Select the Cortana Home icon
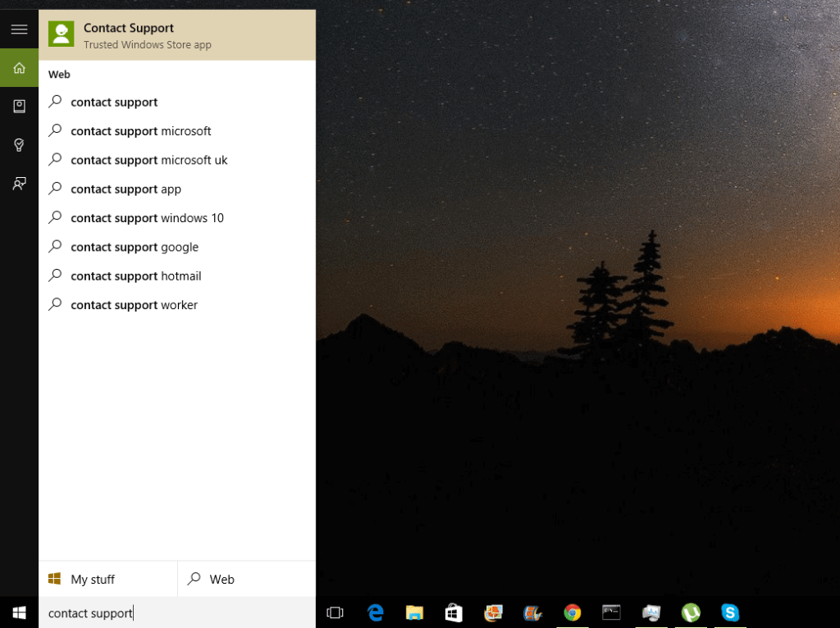840x628 pixels. click(x=20, y=68)
